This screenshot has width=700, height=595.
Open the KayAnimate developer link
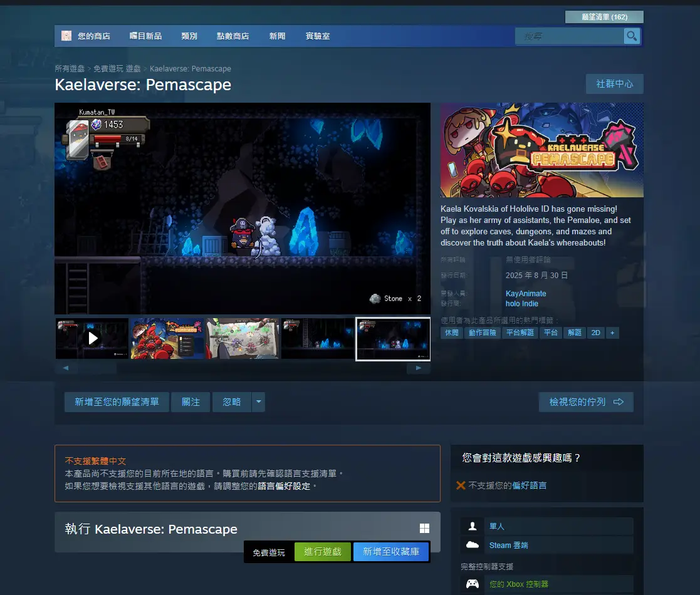coord(526,293)
